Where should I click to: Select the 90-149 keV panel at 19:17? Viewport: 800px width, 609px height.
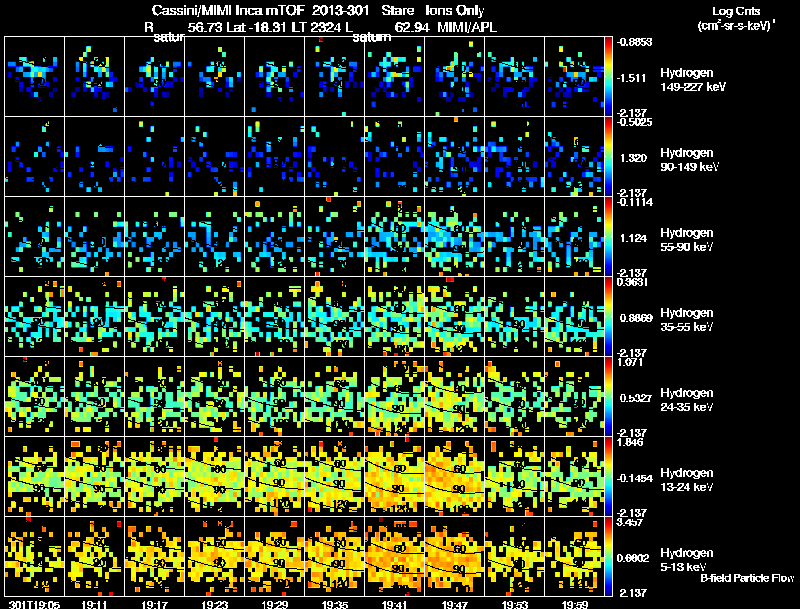(x=155, y=156)
